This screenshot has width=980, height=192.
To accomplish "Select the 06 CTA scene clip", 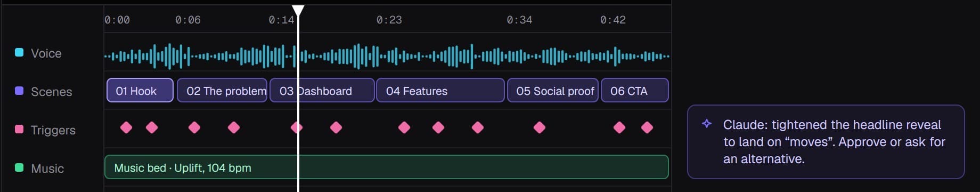I will (x=635, y=90).
